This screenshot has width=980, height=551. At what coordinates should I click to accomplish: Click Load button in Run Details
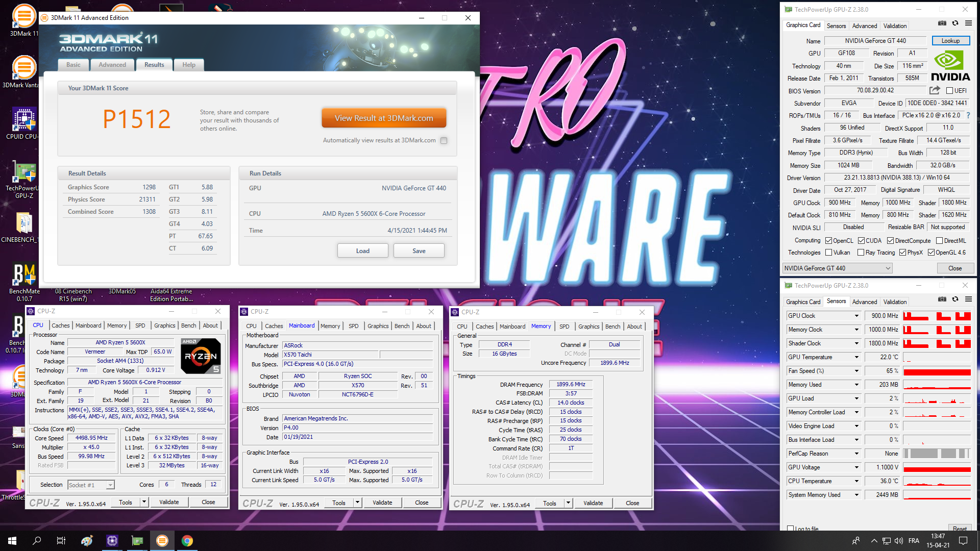pos(363,251)
